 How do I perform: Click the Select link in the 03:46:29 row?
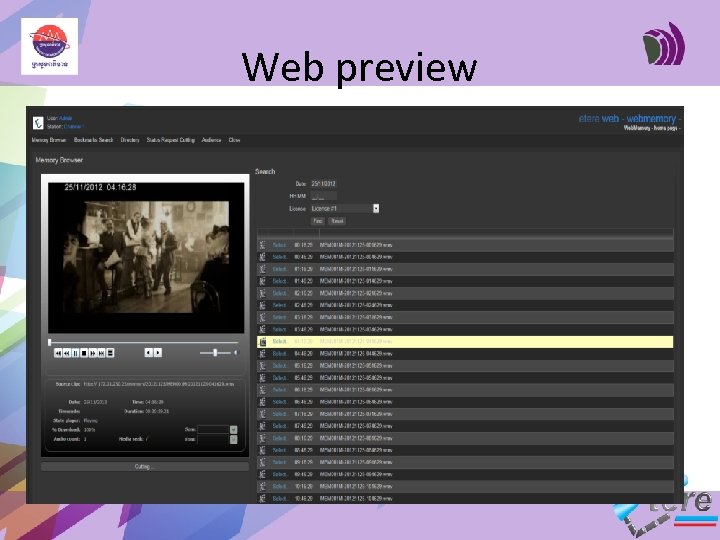coord(280,329)
